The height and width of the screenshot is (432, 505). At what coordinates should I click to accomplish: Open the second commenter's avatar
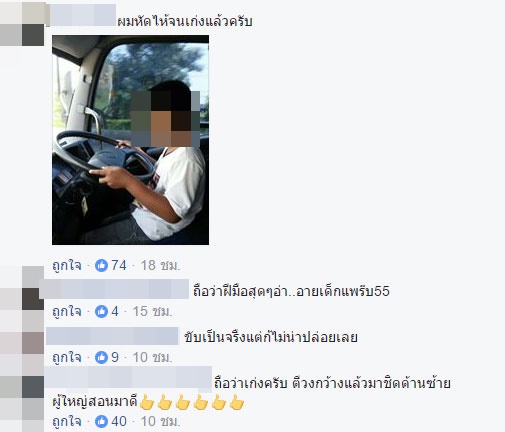[22, 288]
